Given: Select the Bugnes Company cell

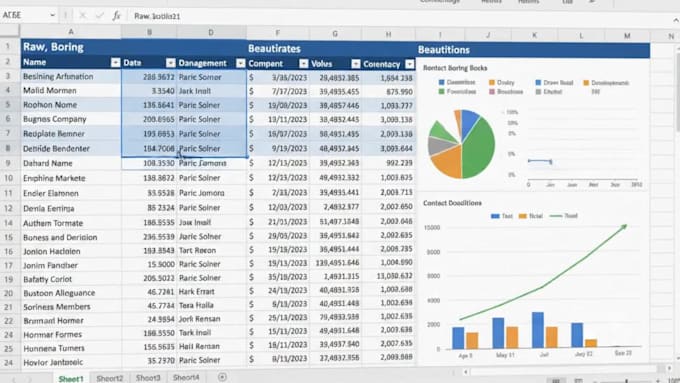Looking at the screenshot, I should click(x=71, y=119).
